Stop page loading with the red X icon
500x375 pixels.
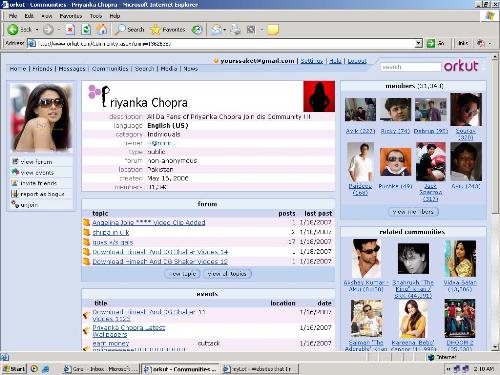(x=70, y=30)
